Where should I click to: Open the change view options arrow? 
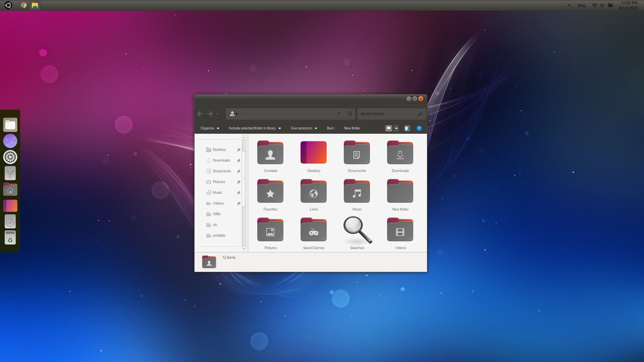click(x=396, y=128)
